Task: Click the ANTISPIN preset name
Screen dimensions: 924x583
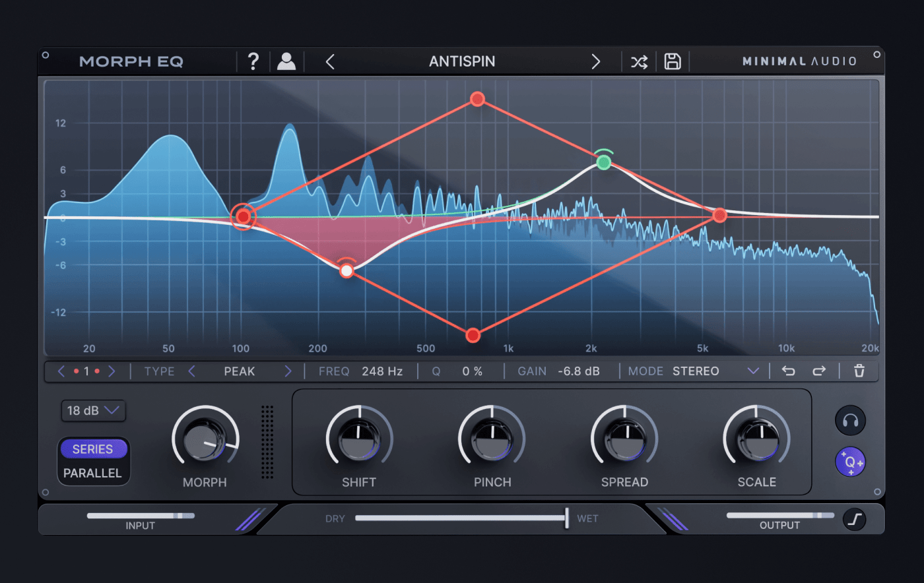Action: tap(462, 61)
